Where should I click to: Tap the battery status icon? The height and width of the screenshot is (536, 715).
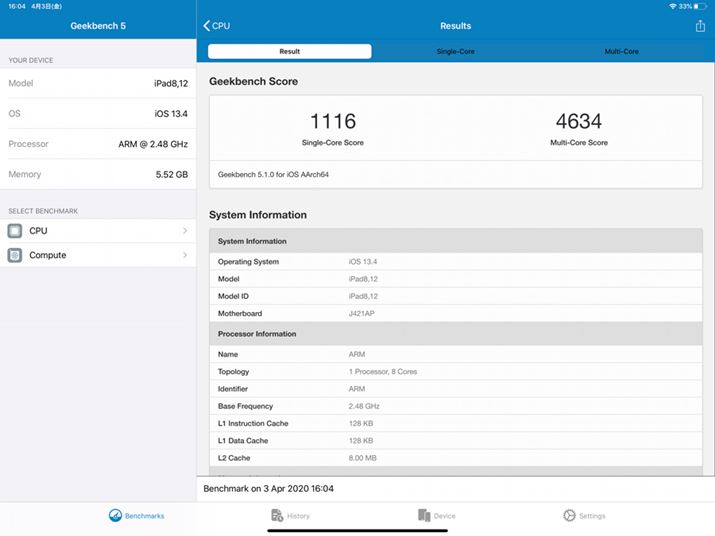tap(702, 6)
